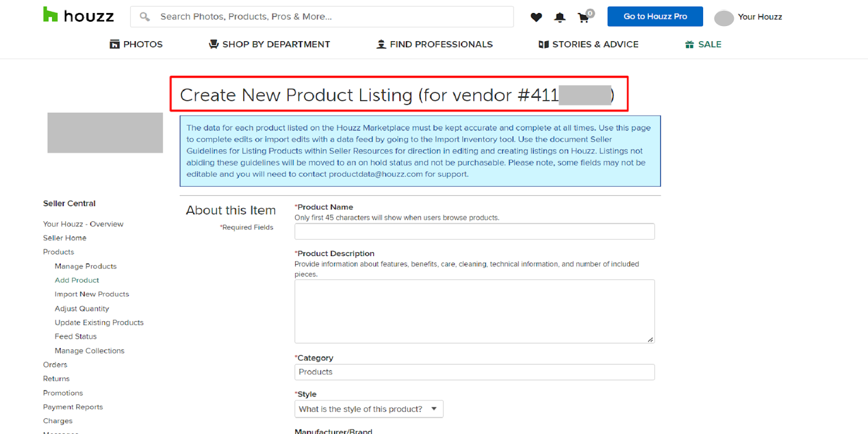Click the Seller Central heading
The height and width of the screenshot is (434, 868).
point(69,203)
